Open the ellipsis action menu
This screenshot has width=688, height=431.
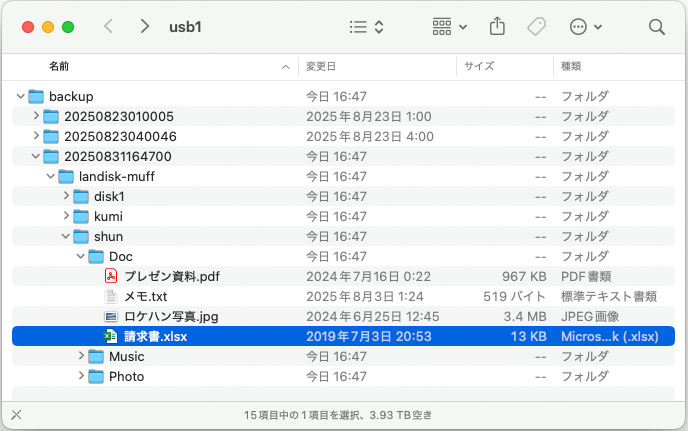(585, 27)
